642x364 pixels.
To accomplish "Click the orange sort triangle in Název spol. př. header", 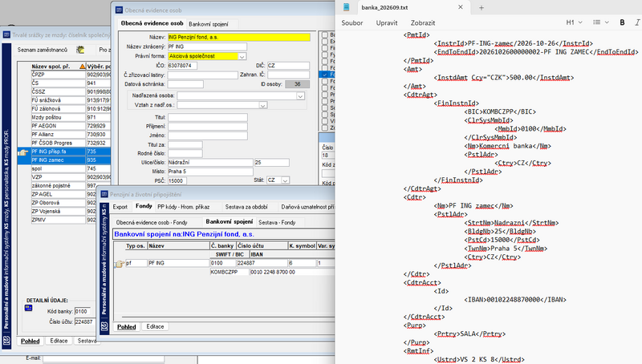I will pos(83,67).
